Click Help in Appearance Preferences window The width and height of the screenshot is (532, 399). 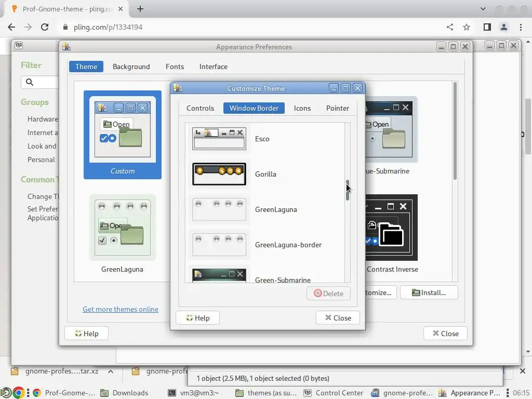pos(87,334)
